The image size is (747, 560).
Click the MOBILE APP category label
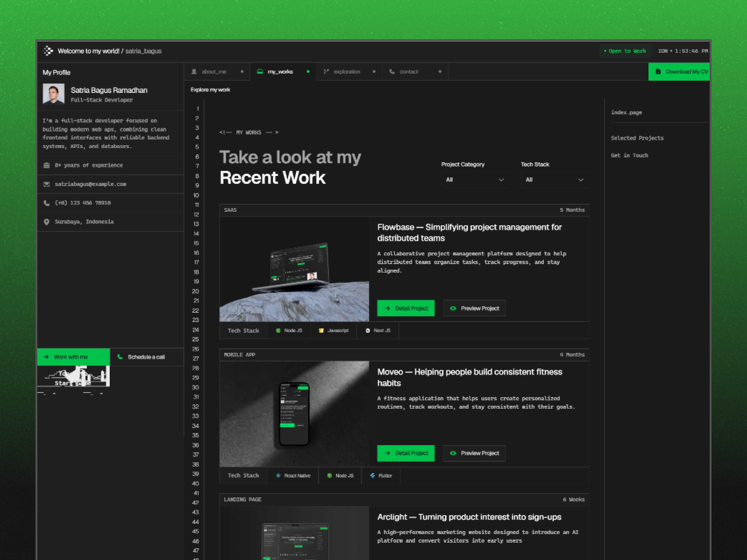[240, 355]
